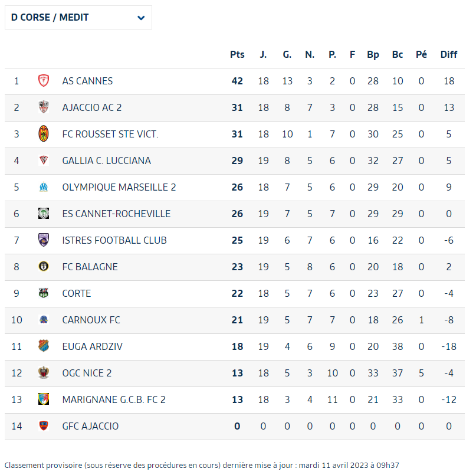Click the dropdown chevron arrow
The height and width of the screenshot is (475, 476).
pyautogui.click(x=141, y=18)
